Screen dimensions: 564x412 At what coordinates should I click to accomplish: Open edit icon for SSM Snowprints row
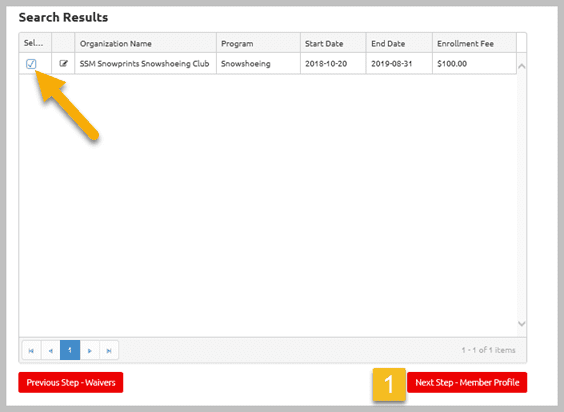click(x=63, y=63)
